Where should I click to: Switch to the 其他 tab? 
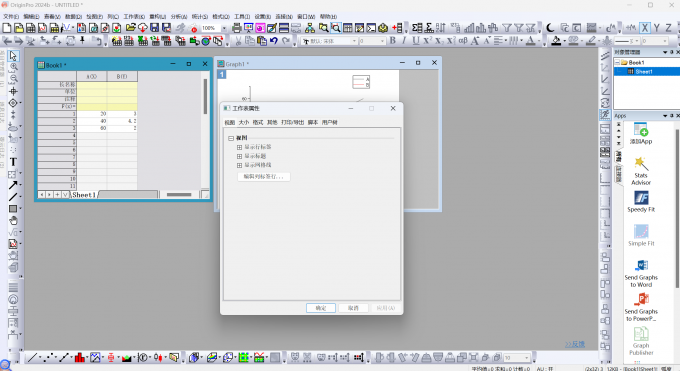coord(272,123)
